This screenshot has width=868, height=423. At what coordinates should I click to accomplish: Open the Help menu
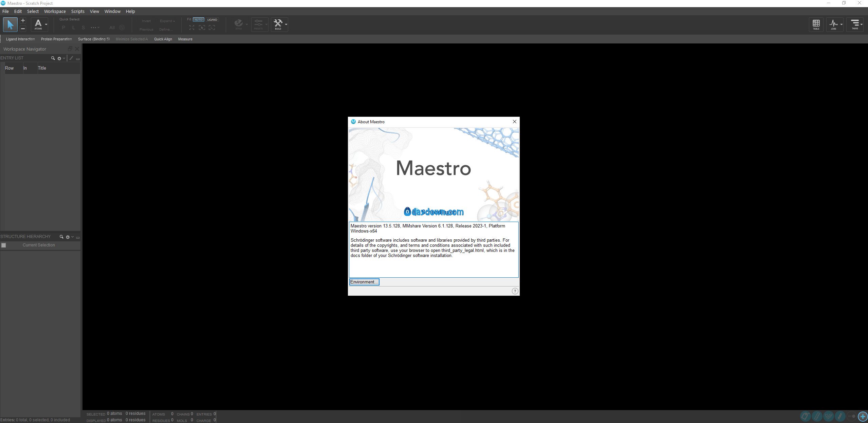coord(130,11)
